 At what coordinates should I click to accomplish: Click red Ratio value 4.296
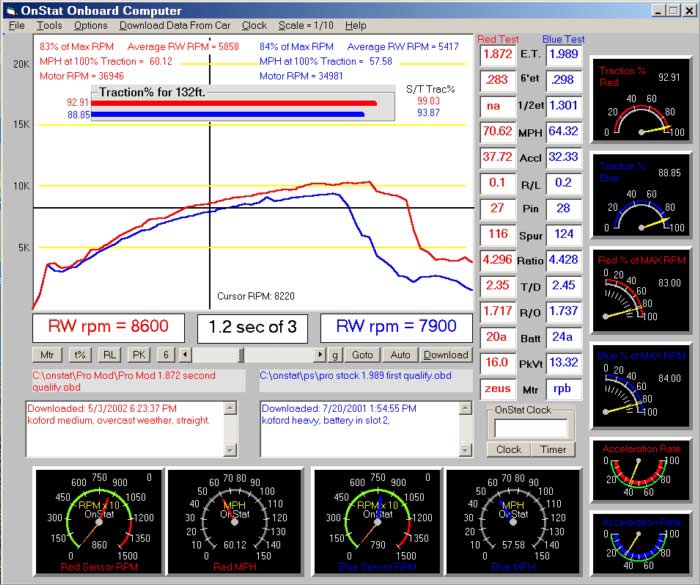coord(497,260)
